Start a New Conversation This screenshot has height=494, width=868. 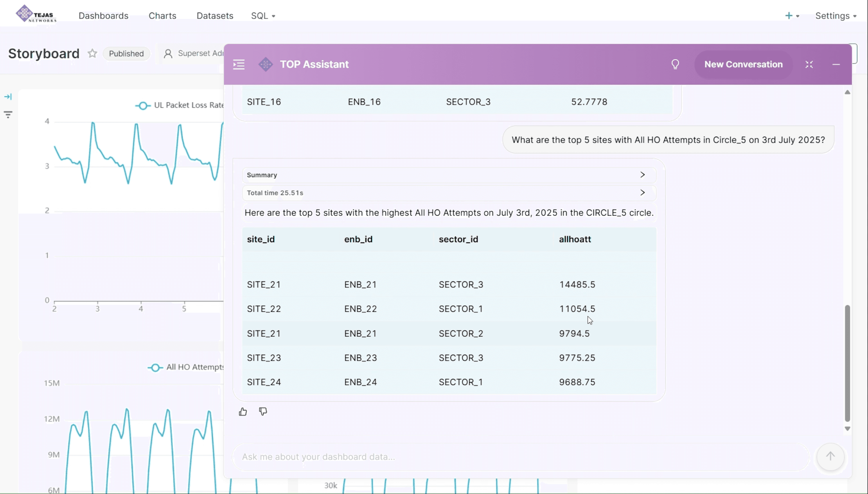click(x=743, y=64)
